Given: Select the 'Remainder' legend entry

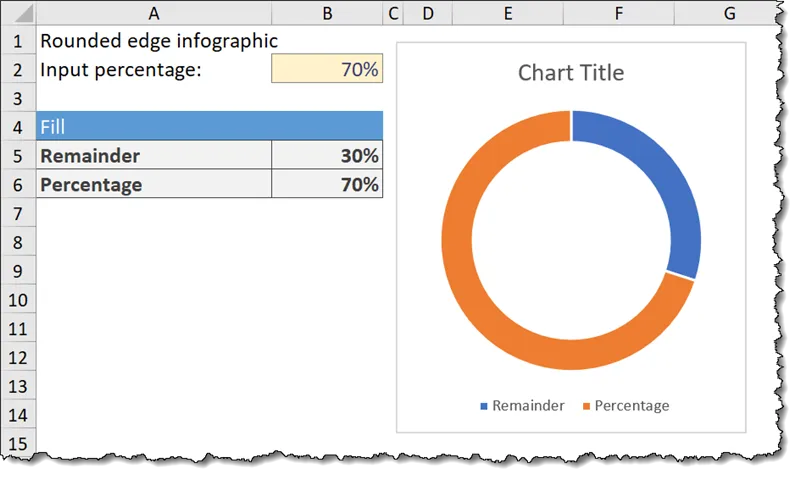Looking at the screenshot, I should pyautogui.click(x=522, y=405).
